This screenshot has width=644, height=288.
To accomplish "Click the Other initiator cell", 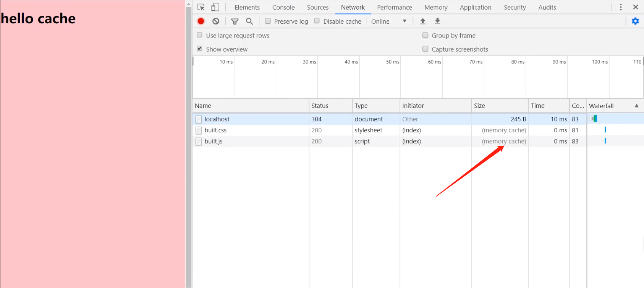I will point(436,119).
